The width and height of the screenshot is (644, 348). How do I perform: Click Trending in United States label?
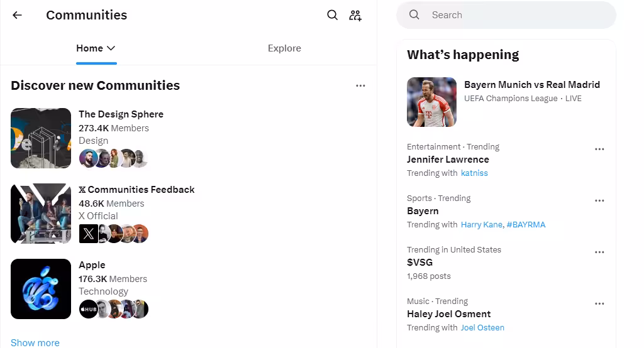pyautogui.click(x=454, y=249)
